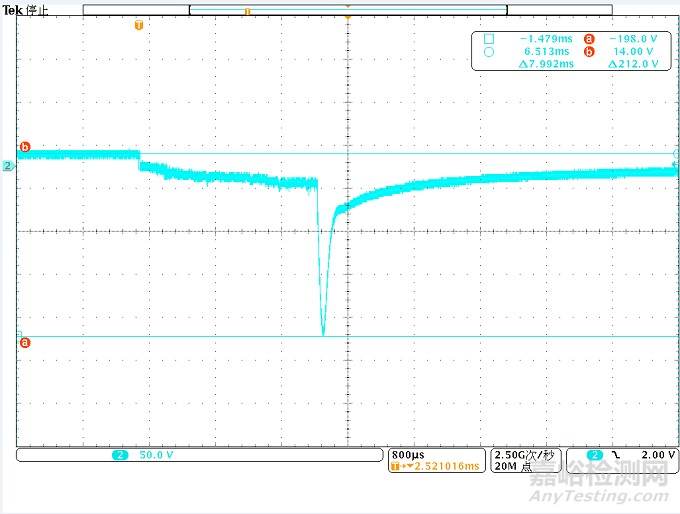
Task: Click the waveform's negative spike tip
Action: point(323,333)
